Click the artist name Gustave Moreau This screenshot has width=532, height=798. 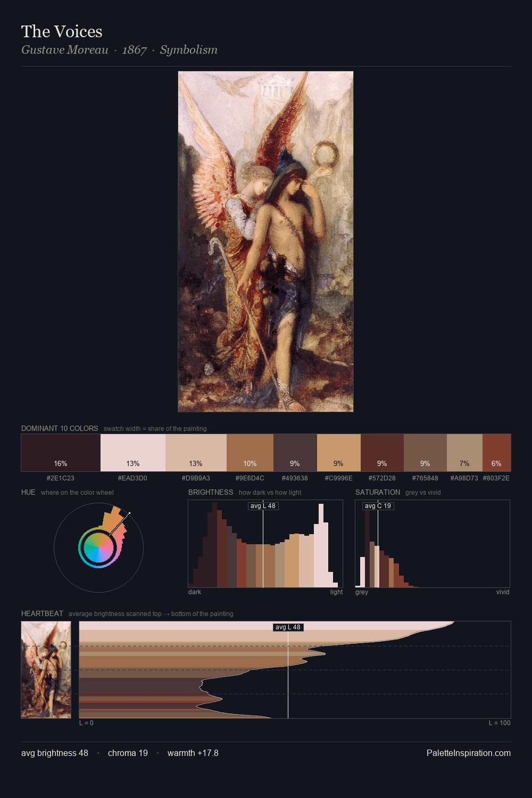[65, 50]
